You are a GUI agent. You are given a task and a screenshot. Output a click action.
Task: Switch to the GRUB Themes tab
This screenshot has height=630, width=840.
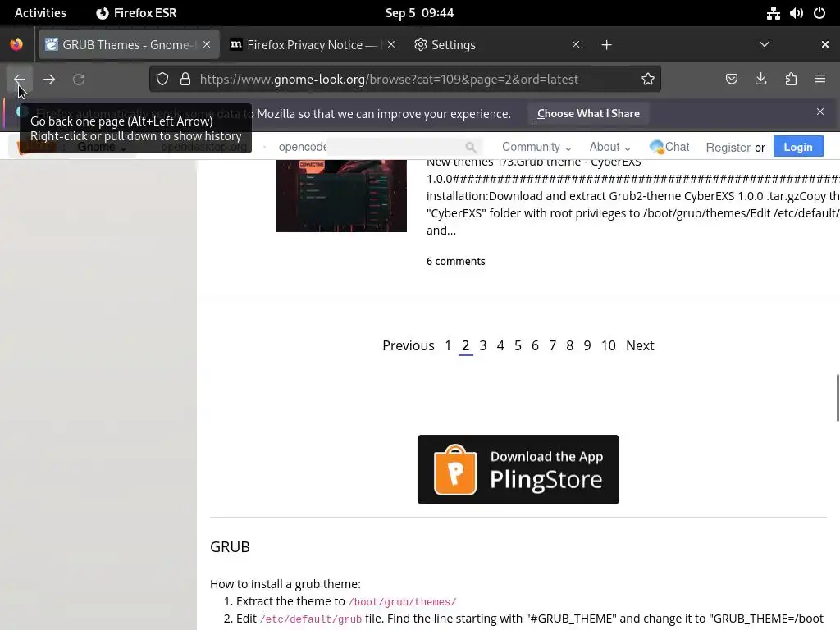point(127,44)
